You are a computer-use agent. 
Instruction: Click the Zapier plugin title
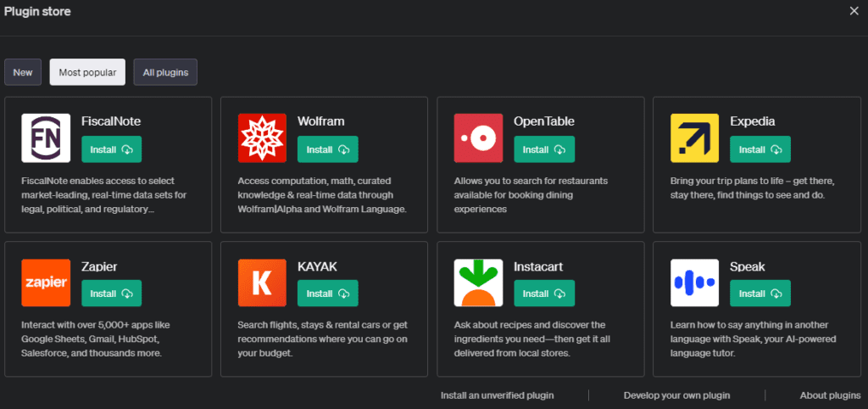[x=99, y=266]
